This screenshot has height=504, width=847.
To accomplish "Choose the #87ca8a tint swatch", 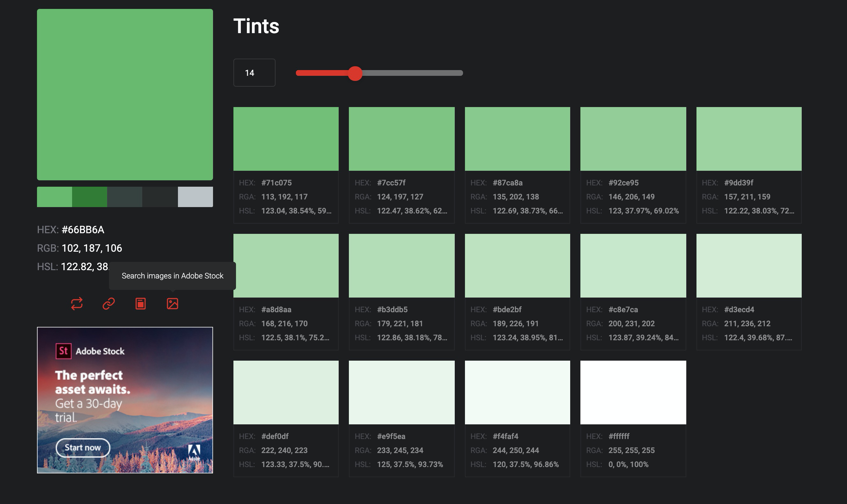I will coord(517,139).
